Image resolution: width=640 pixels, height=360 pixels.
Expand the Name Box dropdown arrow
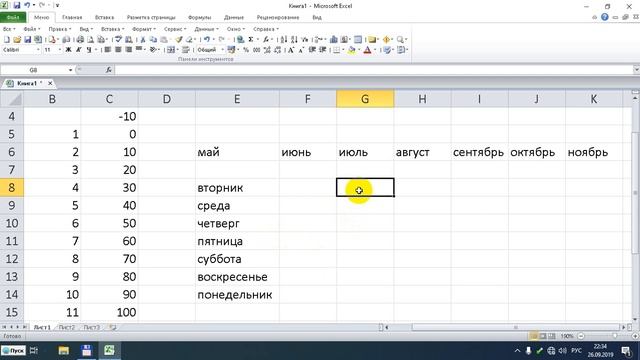coord(70,70)
